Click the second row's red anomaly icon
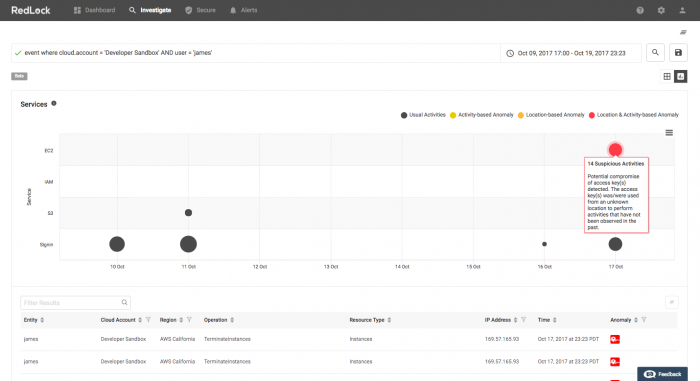Viewport: 700px width, 381px height. pyautogui.click(x=615, y=362)
